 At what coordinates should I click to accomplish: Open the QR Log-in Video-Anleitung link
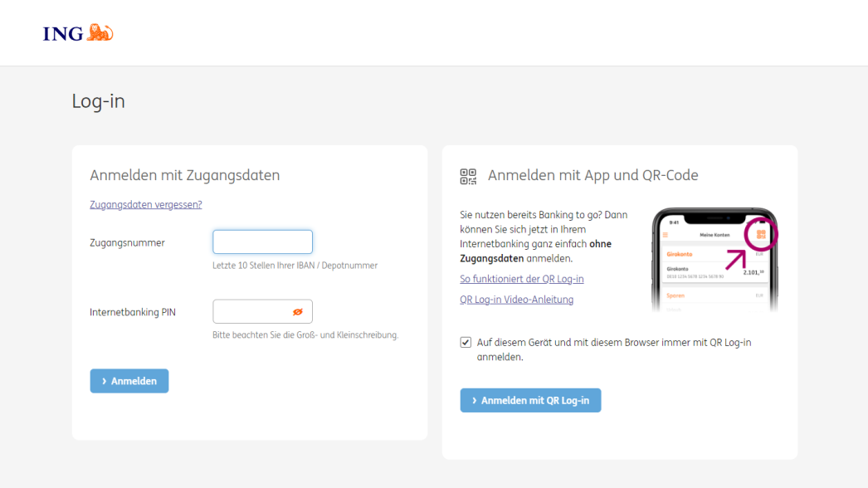[x=516, y=299]
